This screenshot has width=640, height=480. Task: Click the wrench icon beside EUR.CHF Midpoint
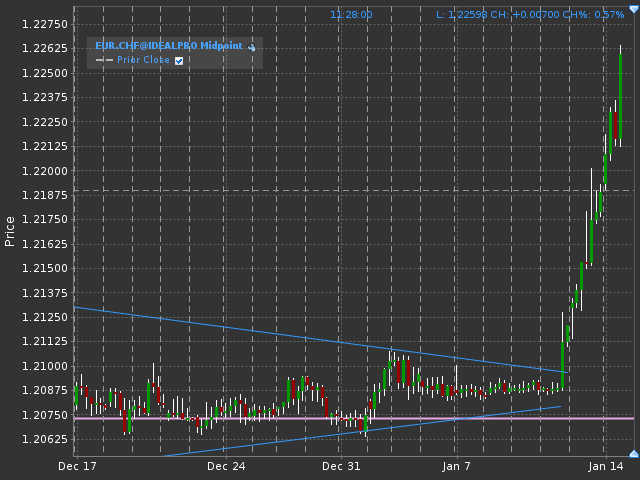pos(252,47)
